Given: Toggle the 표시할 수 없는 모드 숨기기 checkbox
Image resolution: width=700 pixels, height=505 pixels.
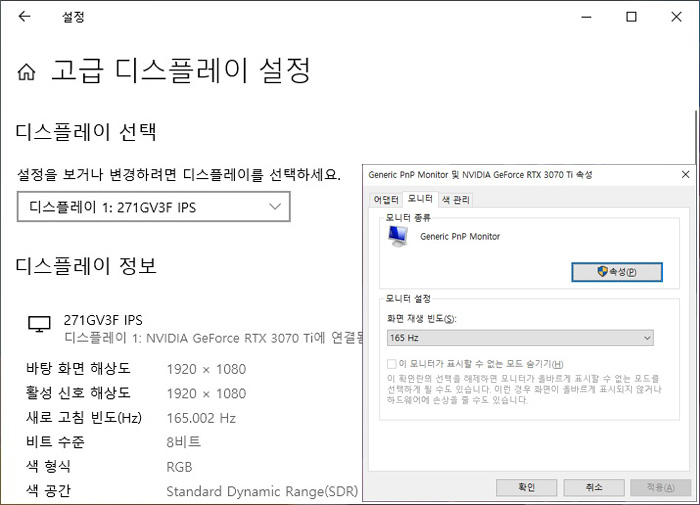Looking at the screenshot, I should point(392,364).
